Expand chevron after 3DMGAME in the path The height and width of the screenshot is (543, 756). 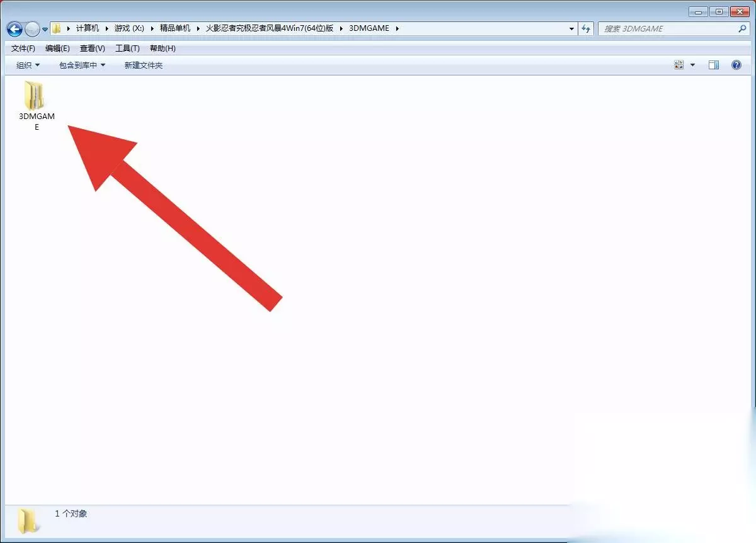point(397,28)
